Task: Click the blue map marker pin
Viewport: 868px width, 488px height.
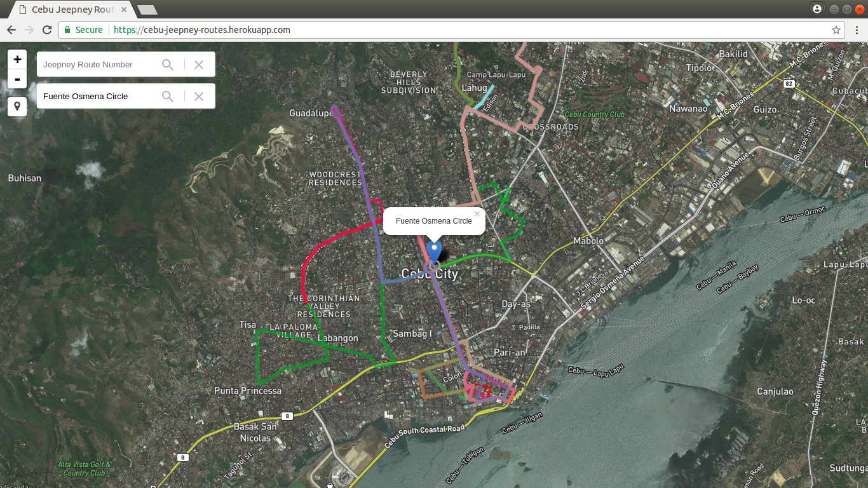Action: click(x=435, y=252)
